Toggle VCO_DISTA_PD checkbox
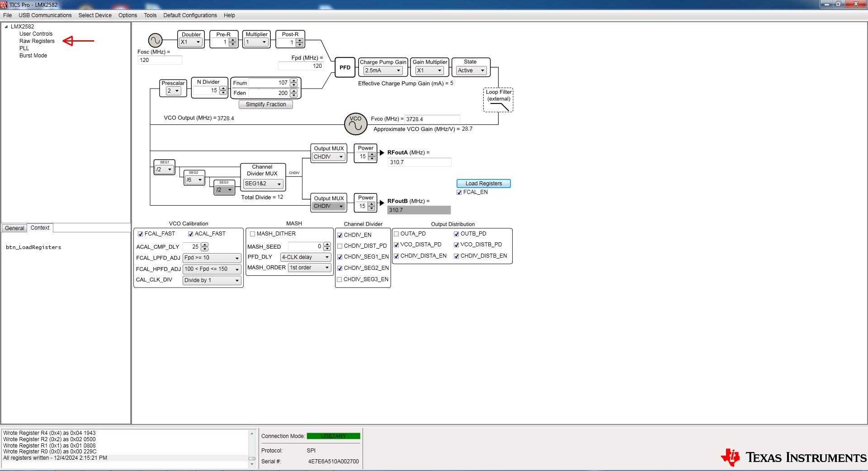Screen dimensions: 868x471 coord(396,245)
